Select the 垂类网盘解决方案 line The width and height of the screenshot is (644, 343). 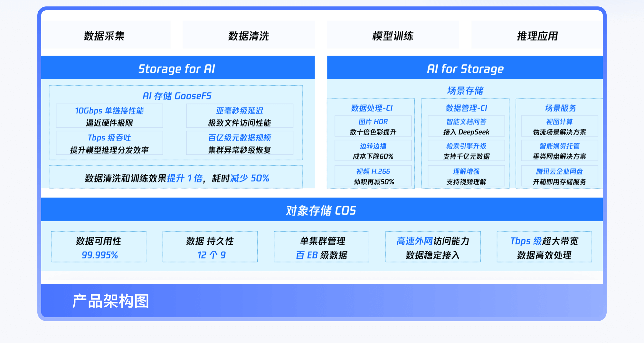click(x=559, y=156)
